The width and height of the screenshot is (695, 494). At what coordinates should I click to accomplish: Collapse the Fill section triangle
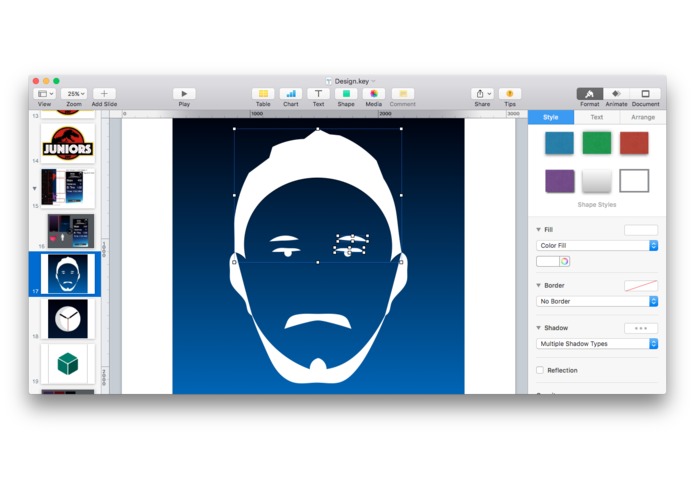coord(539,229)
